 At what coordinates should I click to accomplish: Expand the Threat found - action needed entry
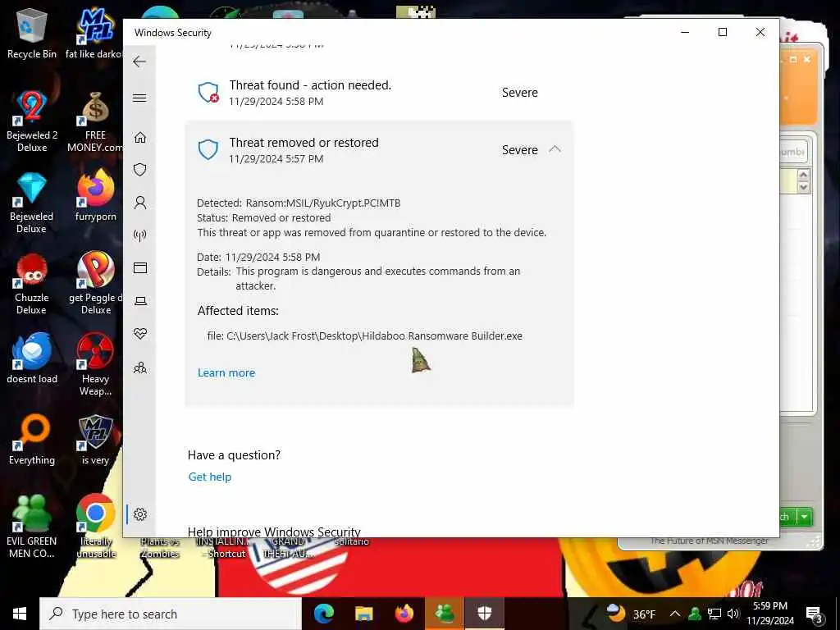(379, 92)
